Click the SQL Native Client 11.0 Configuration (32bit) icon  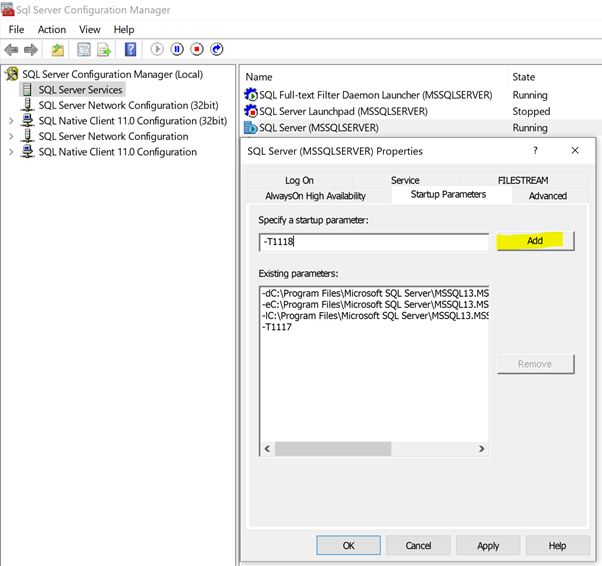click(x=27, y=120)
